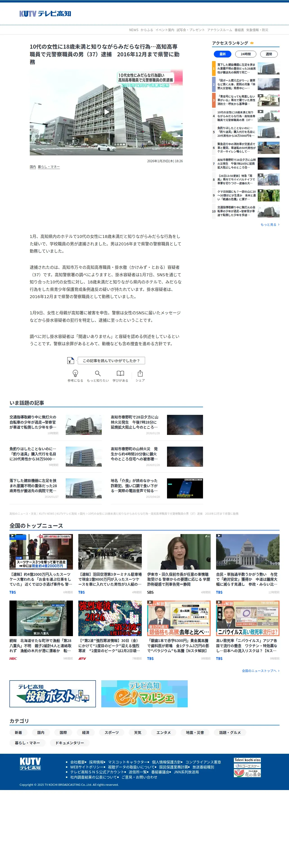This screenshot has height=868, width=289.
Task: Play the main news video
Action: (106, 112)
